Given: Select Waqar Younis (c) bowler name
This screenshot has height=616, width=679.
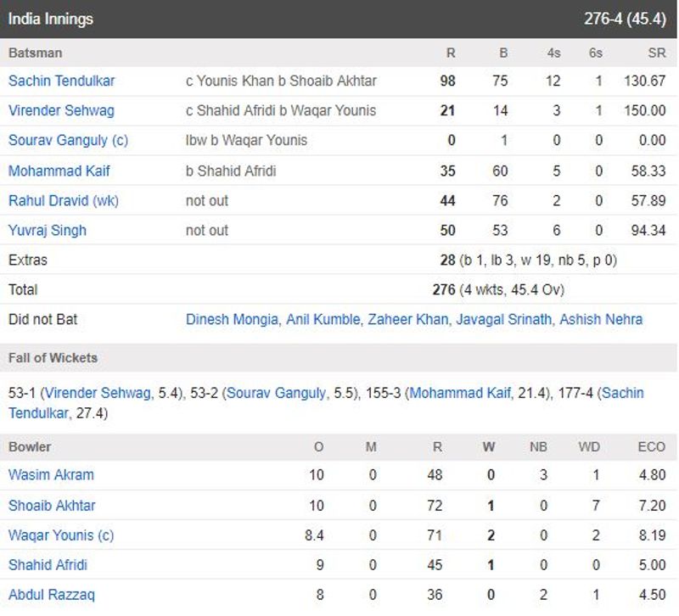Looking at the screenshot, I should coord(61,535).
